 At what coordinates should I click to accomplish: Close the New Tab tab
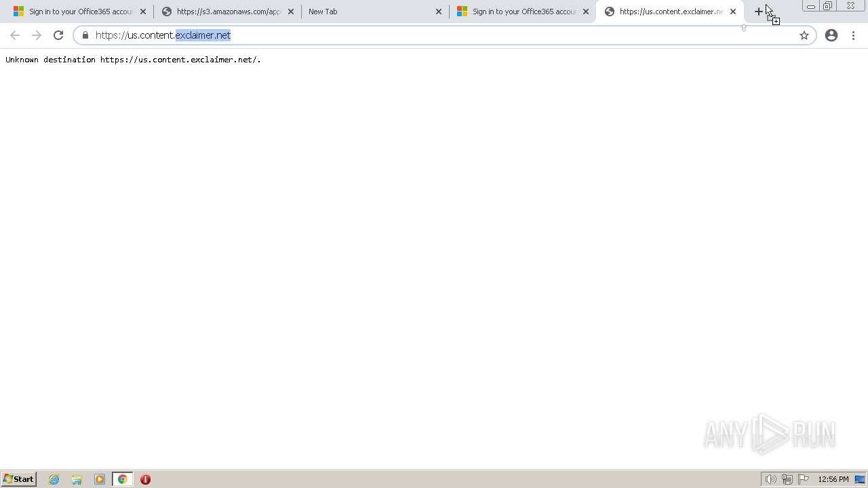(x=438, y=12)
